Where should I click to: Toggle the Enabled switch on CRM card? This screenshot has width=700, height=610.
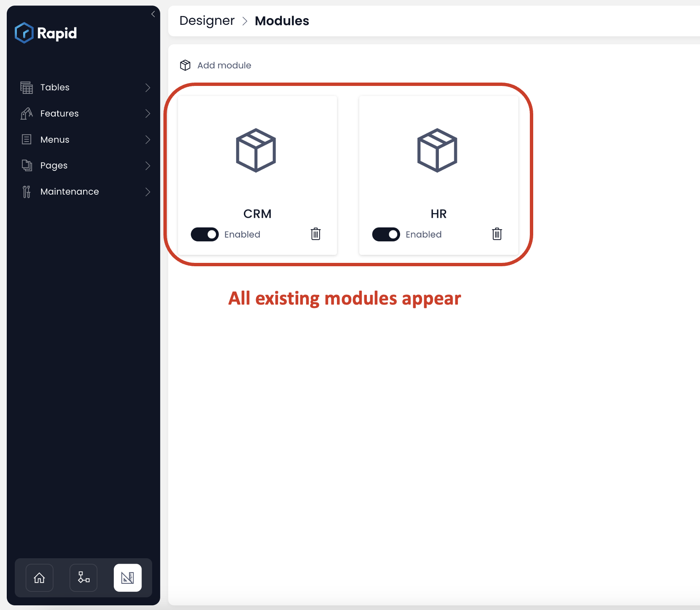coord(205,234)
